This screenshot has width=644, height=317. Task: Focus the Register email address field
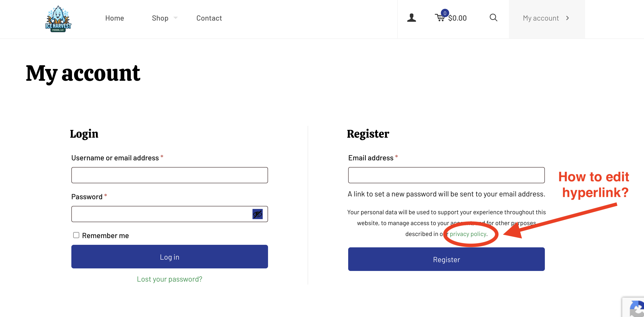click(x=446, y=175)
